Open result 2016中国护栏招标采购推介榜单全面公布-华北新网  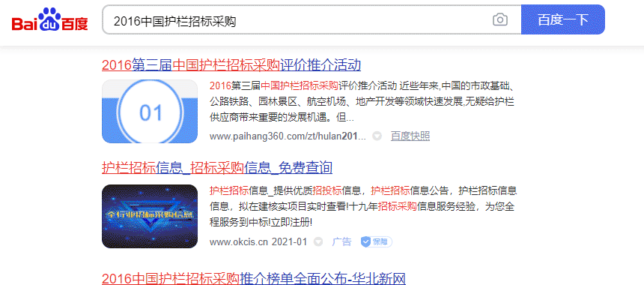[x=253, y=278]
